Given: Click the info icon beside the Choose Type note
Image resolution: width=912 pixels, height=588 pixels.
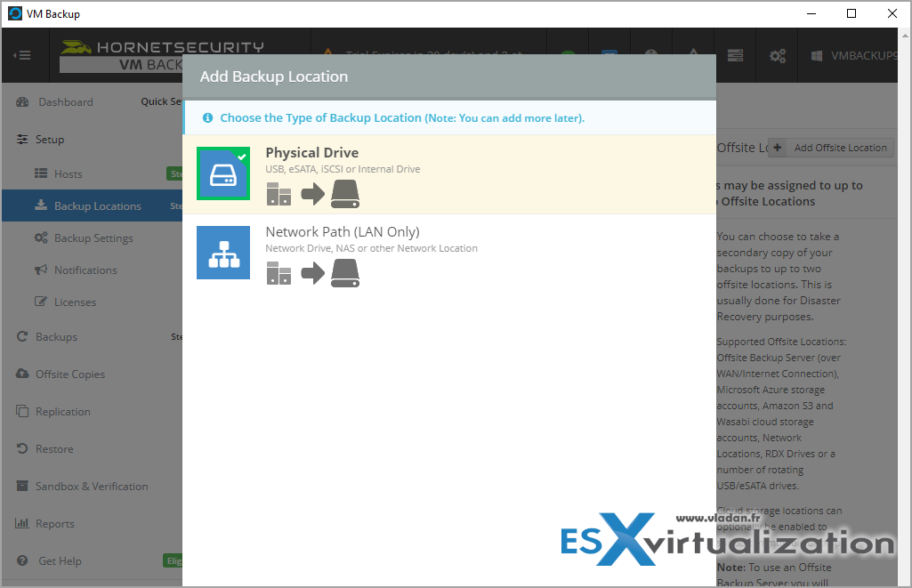Looking at the screenshot, I should pyautogui.click(x=207, y=118).
